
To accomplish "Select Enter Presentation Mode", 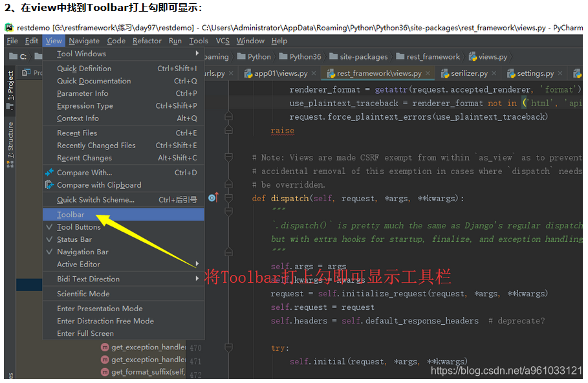I will (x=124, y=309).
